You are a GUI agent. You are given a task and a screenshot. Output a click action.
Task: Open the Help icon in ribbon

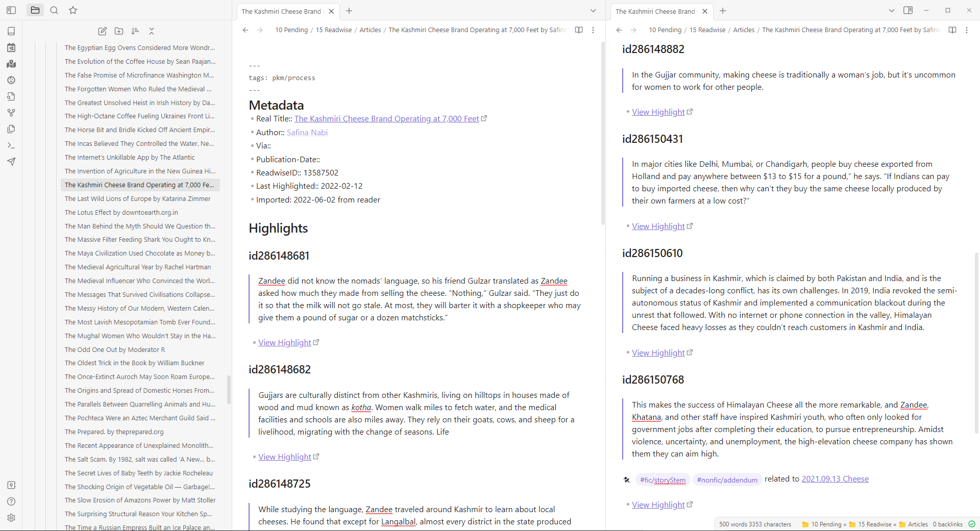(11, 501)
